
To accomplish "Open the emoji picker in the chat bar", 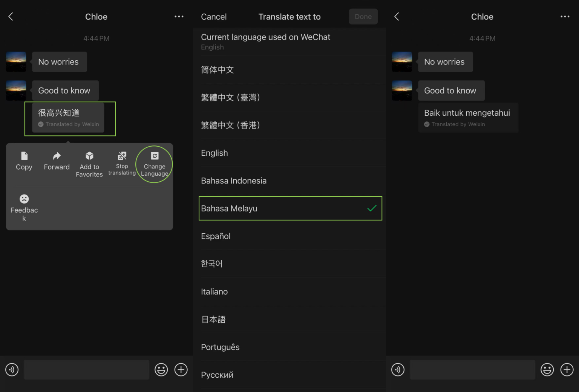I will (x=161, y=370).
